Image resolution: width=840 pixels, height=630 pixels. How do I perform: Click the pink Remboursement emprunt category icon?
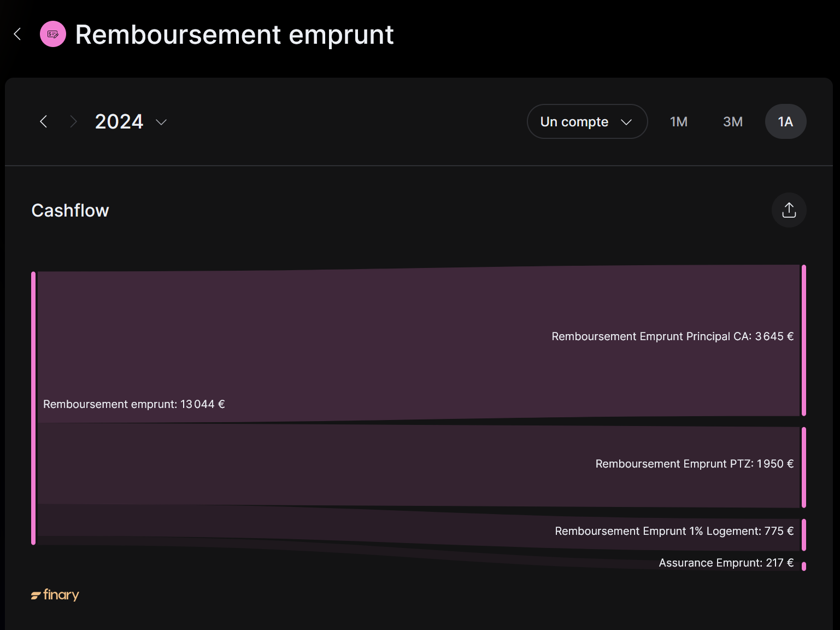click(53, 34)
